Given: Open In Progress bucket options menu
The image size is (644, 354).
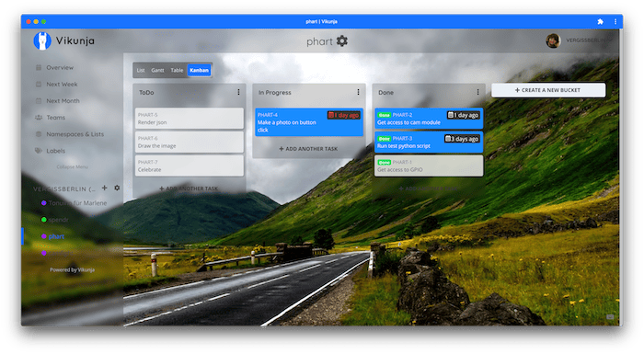Looking at the screenshot, I should 358,92.
